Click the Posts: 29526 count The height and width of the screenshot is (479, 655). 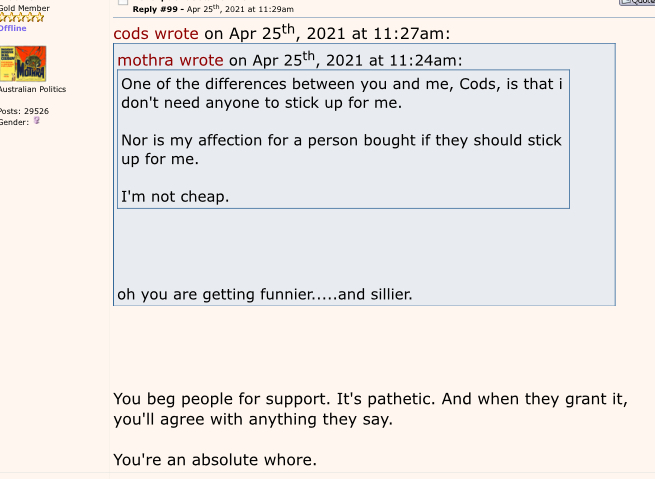tap(24, 111)
